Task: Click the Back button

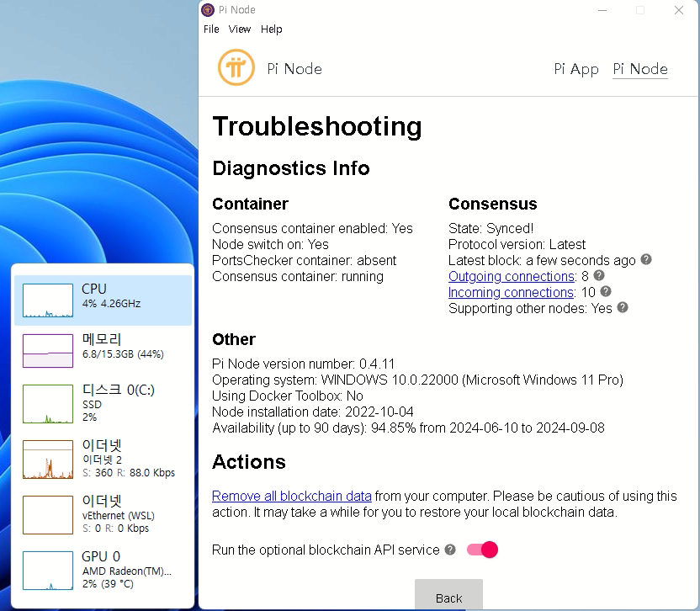Action: click(x=448, y=595)
